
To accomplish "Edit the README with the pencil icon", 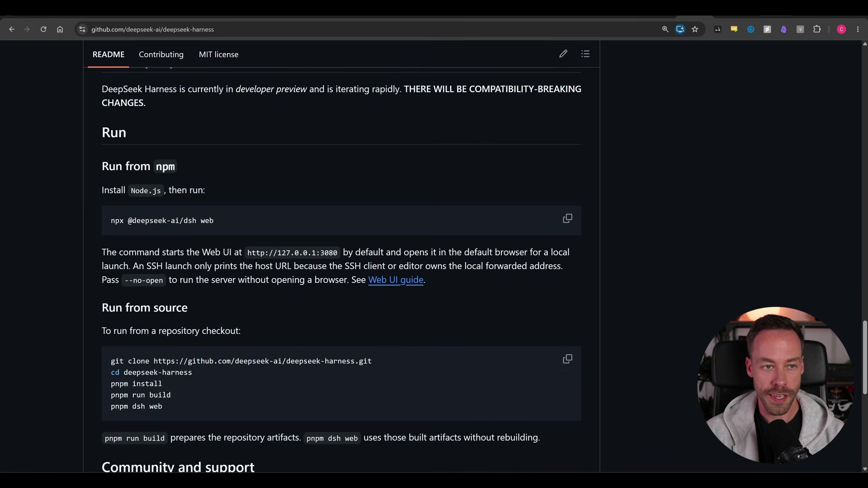I will (x=563, y=54).
